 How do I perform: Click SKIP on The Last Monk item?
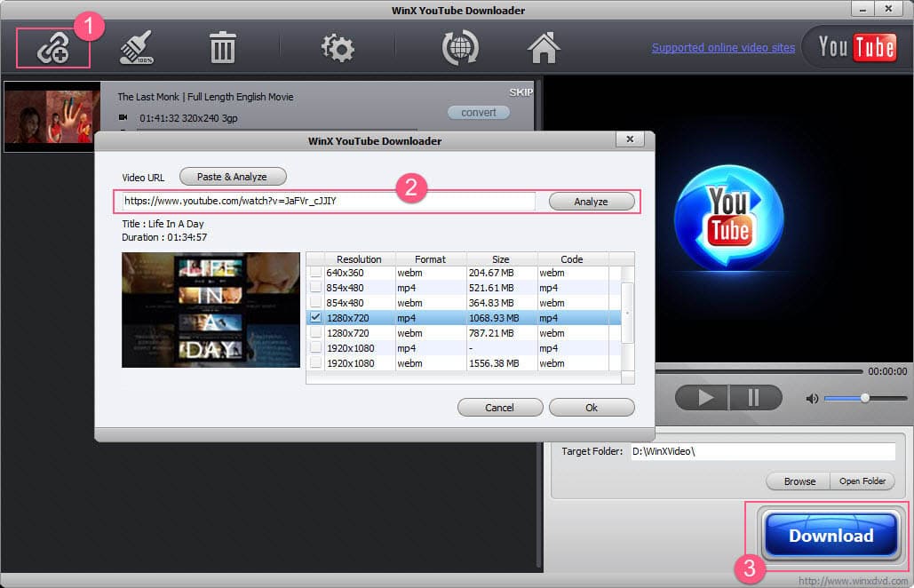click(521, 92)
